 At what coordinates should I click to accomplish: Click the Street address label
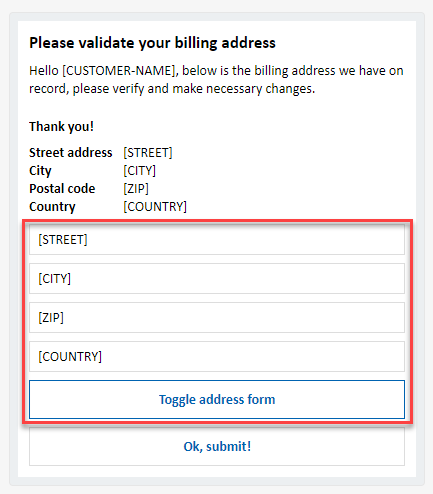(x=71, y=153)
